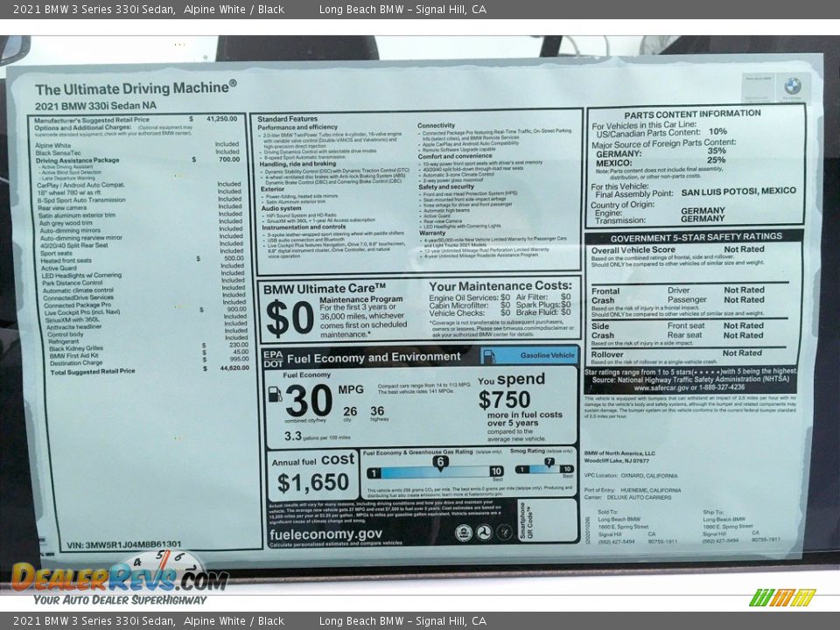Click the 'Connectivity' subheading

[436, 125]
